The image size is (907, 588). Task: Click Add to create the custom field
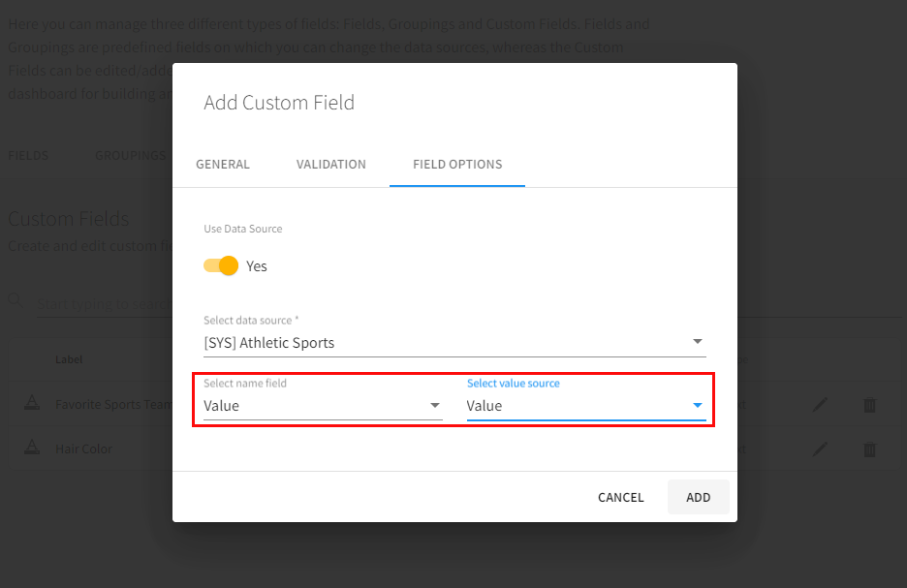tap(698, 497)
